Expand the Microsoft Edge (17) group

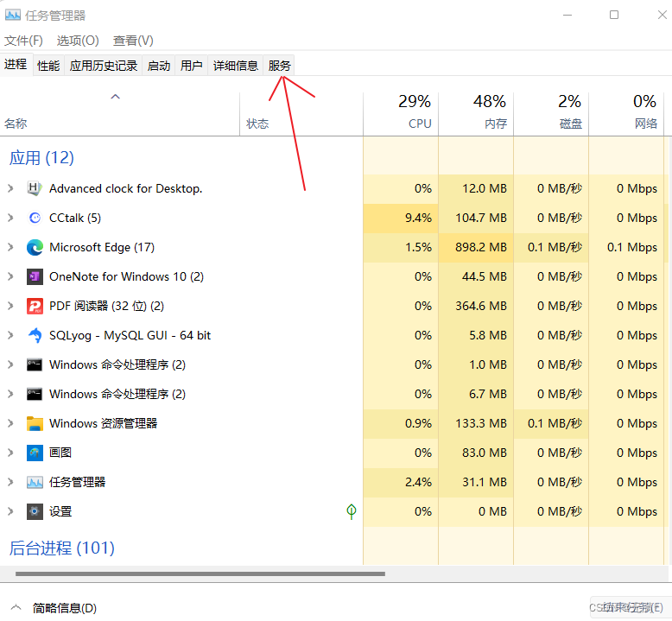point(10,247)
